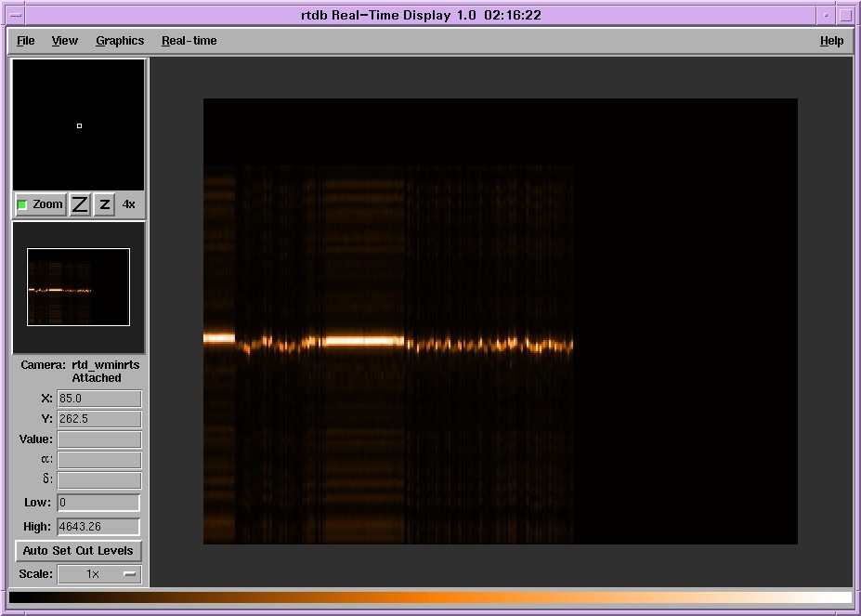This screenshot has width=861, height=616.
Task: Click the large Z zoom-in button
Action: pyautogui.click(x=80, y=204)
